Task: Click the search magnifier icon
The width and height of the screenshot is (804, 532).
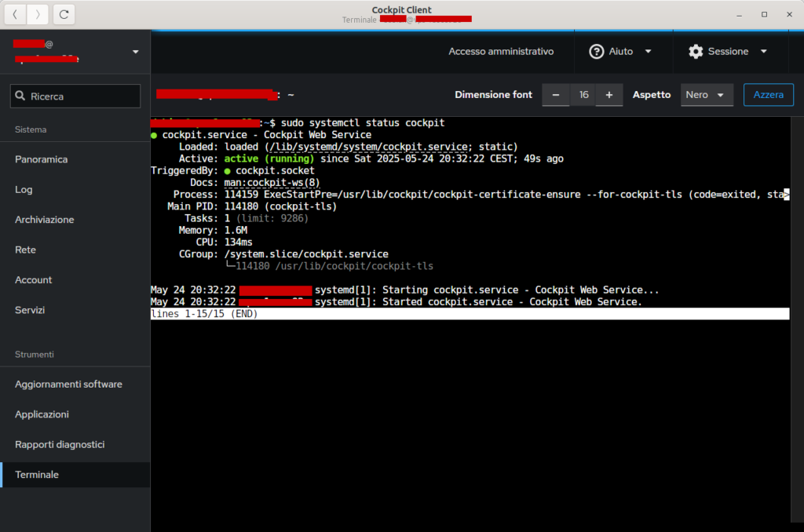Action: 20,96
